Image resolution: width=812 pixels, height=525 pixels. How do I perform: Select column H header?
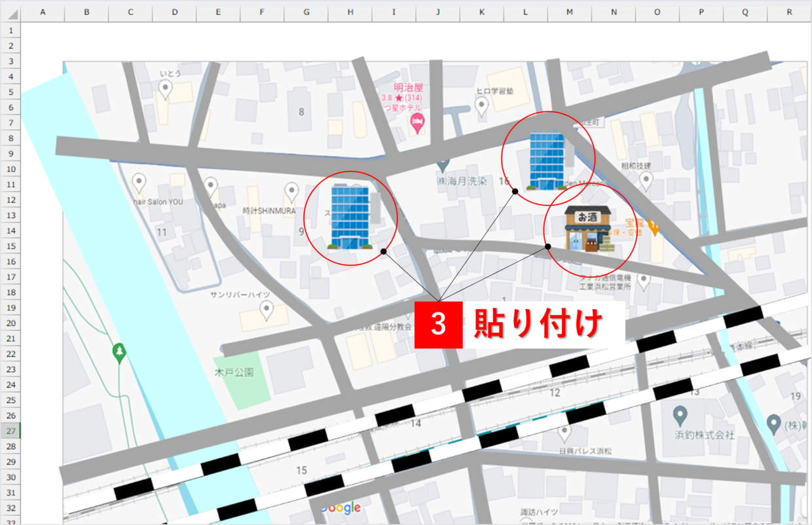point(350,12)
